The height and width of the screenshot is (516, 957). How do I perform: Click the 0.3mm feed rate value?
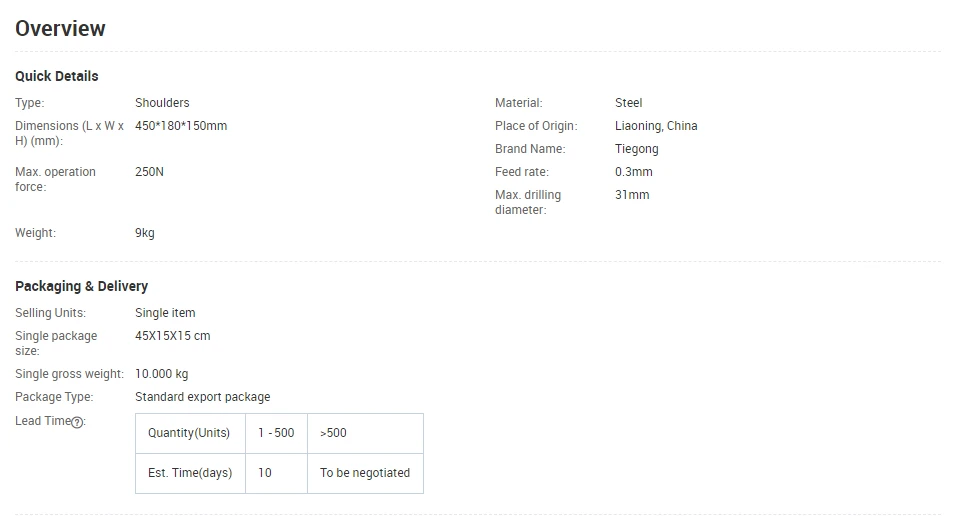(x=634, y=172)
